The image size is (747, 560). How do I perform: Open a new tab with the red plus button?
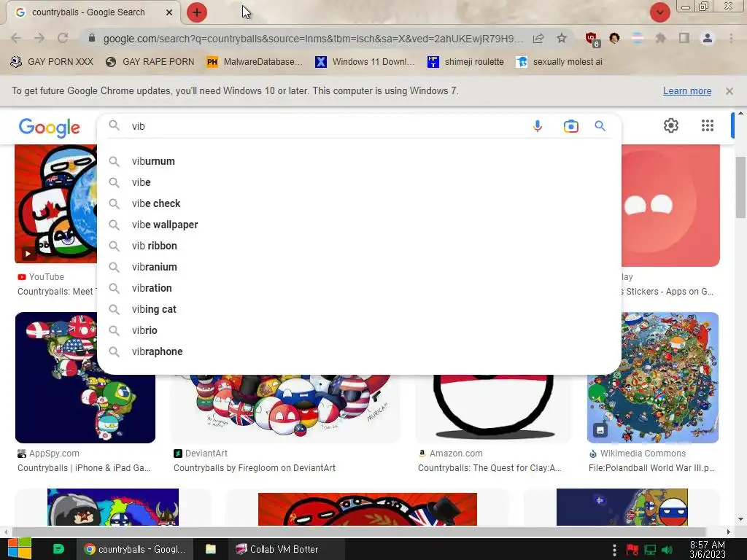(x=197, y=12)
